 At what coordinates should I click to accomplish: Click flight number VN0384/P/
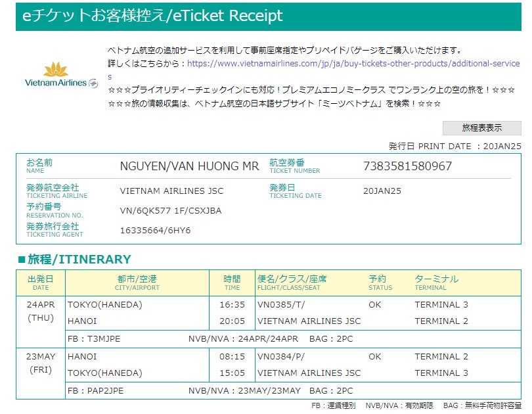[x=281, y=356]
